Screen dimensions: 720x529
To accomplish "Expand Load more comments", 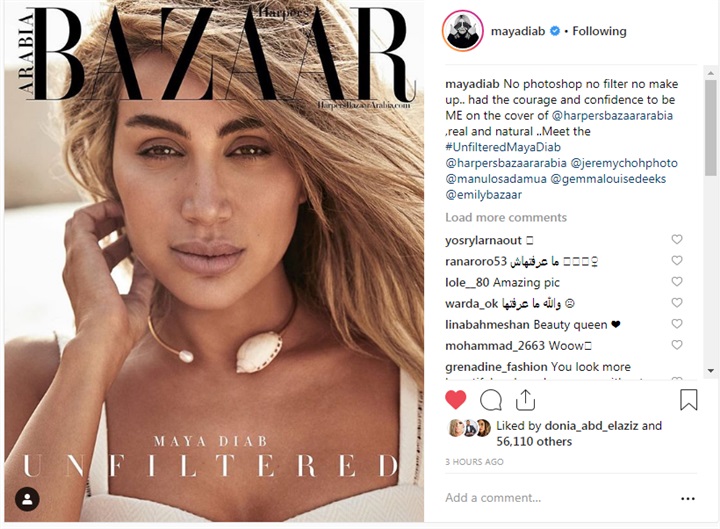I will pyautogui.click(x=506, y=217).
